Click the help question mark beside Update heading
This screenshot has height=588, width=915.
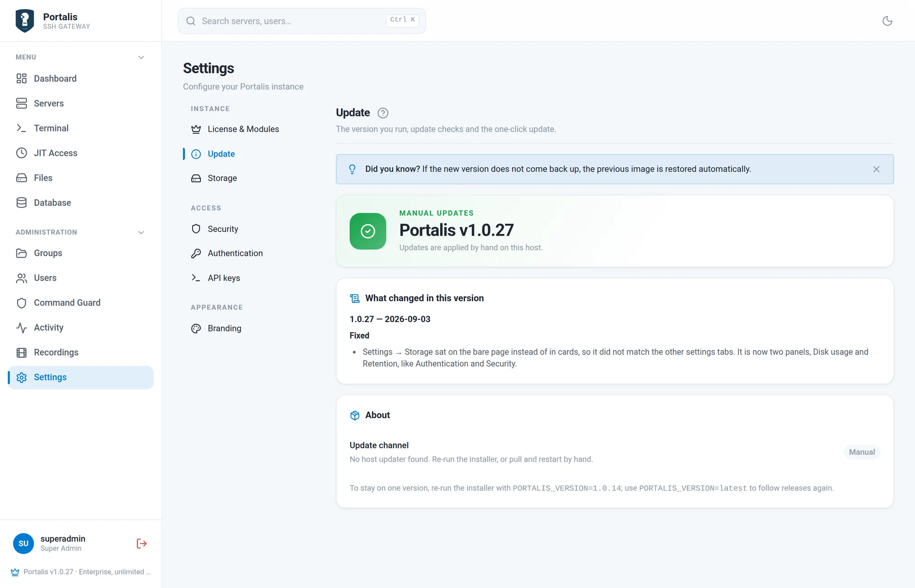(x=383, y=113)
